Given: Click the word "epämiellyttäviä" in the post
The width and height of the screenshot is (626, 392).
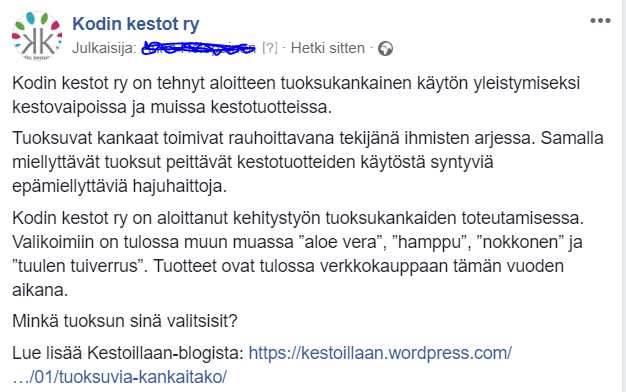Looking at the screenshot, I should [x=70, y=186].
